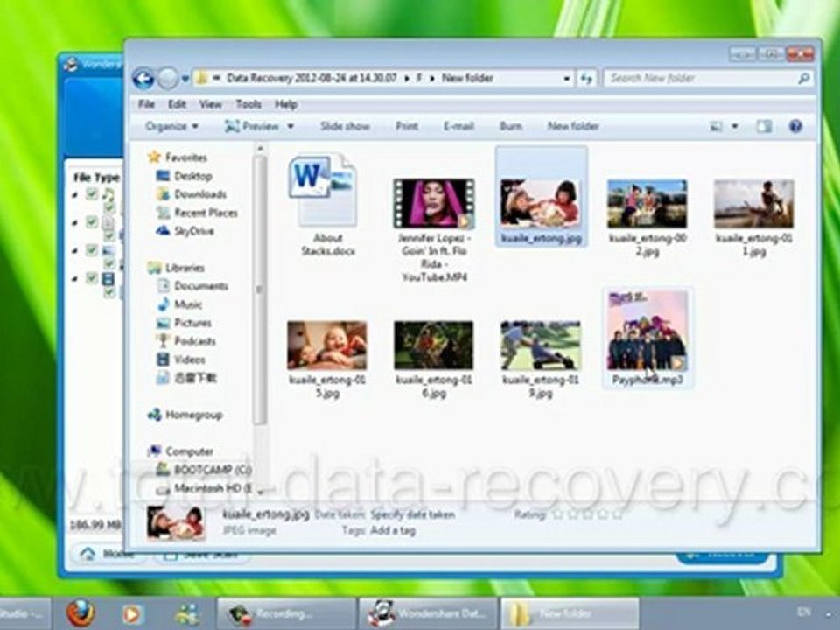Click Add a tag field
The height and width of the screenshot is (630, 840).
point(393,531)
